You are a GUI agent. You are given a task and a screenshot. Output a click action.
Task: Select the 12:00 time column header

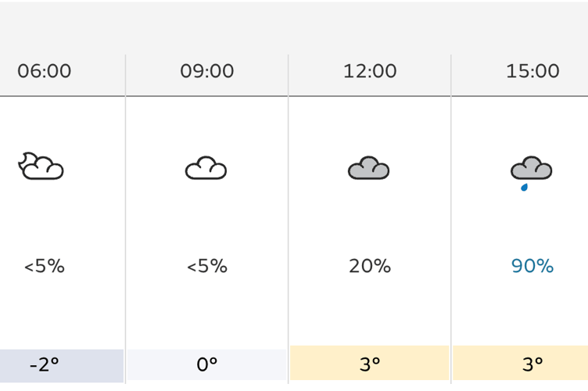pyautogui.click(x=370, y=71)
